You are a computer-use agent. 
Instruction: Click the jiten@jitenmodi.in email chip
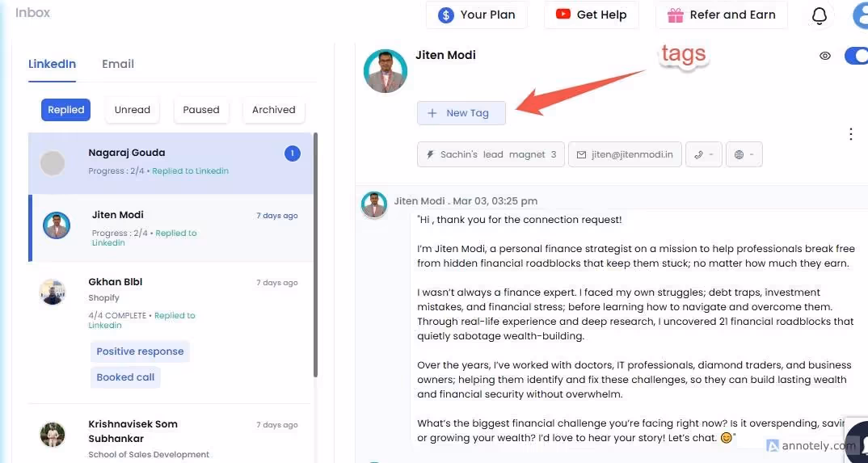click(625, 155)
